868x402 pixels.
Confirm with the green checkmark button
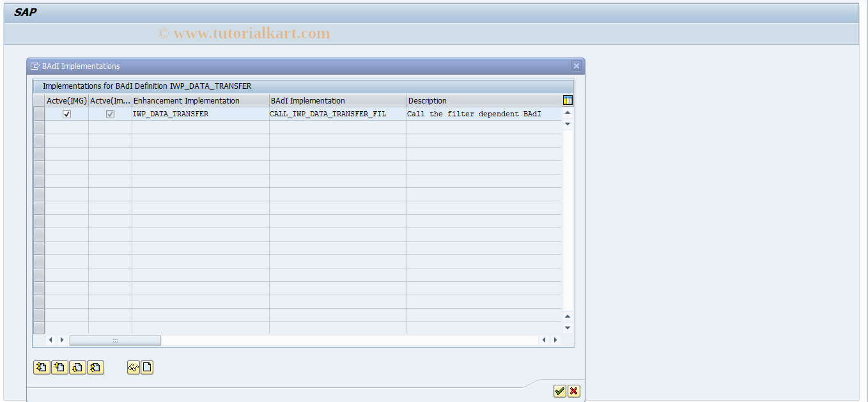tap(560, 391)
